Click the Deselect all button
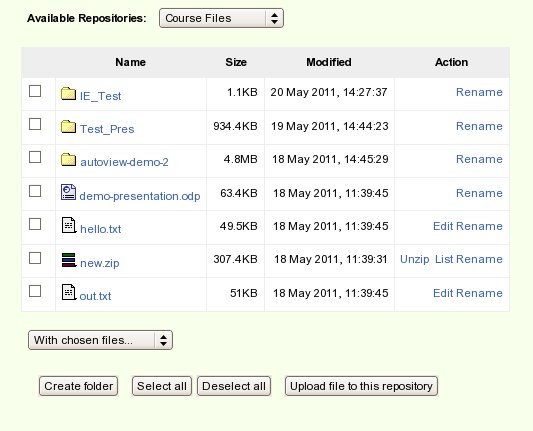 (x=234, y=386)
